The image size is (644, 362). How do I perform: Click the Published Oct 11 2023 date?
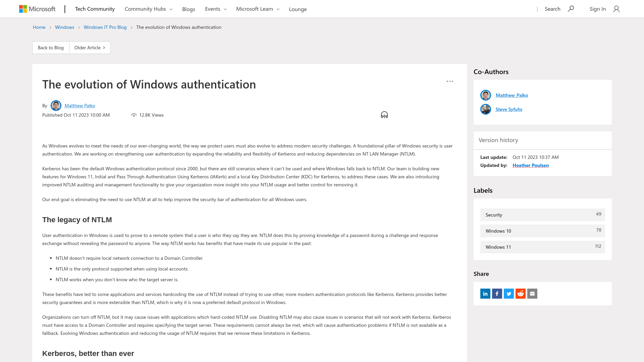(x=76, y=115)
